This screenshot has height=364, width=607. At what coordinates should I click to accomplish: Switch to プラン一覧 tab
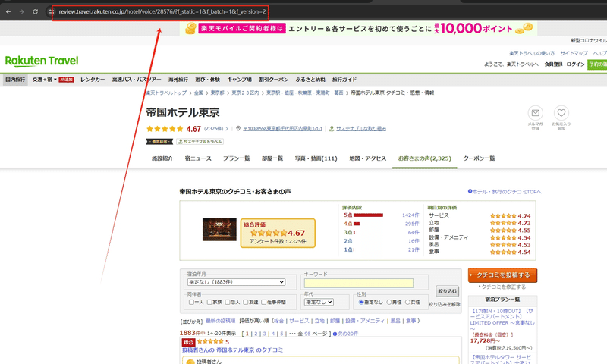coord(237,158)
